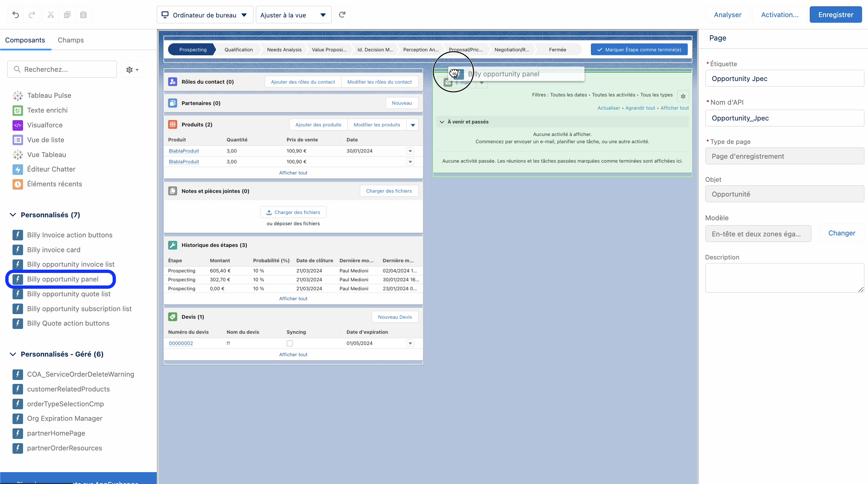868x484 pixels.
Task: Select the Visualforce component icon
Action: point(17,125)
